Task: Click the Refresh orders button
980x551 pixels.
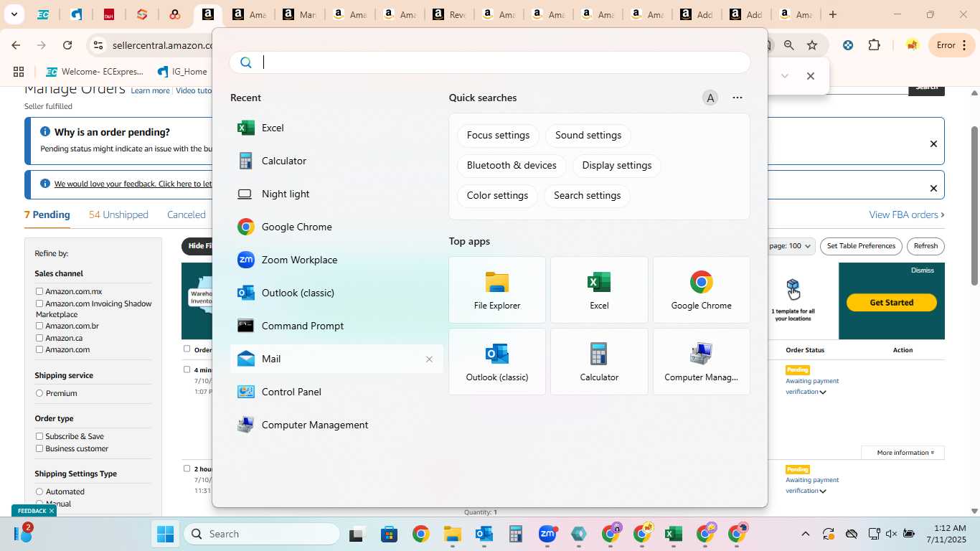Action: [x=925, y=246]
